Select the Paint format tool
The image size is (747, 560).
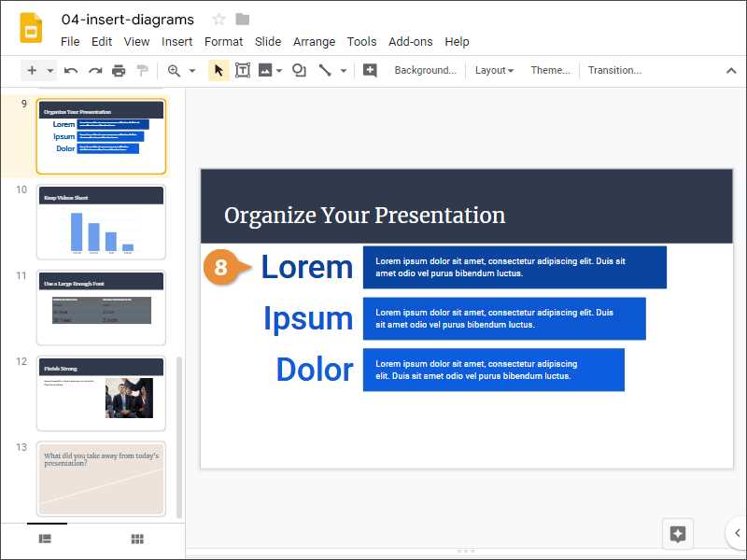pyautogui.click(x=142, y=71)
